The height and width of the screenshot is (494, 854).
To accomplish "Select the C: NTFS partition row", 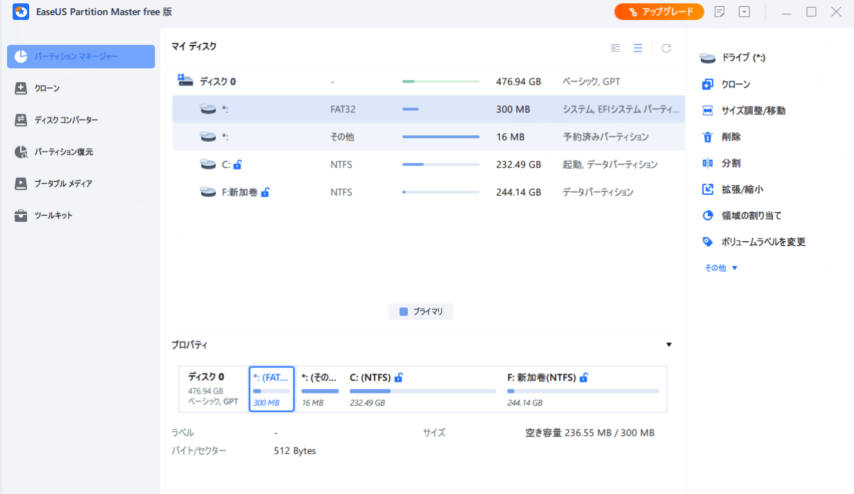I will click(428, 164).
